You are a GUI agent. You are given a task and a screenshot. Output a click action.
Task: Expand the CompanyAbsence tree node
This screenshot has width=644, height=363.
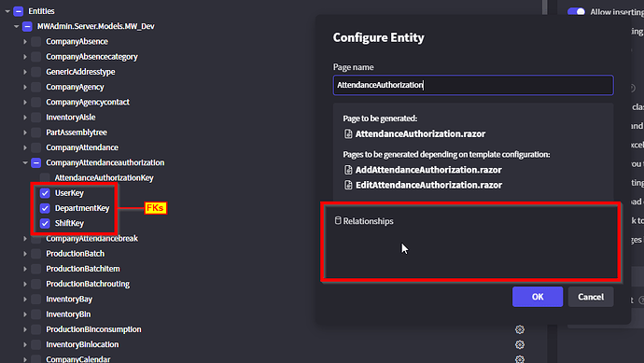tap(25, 41)
